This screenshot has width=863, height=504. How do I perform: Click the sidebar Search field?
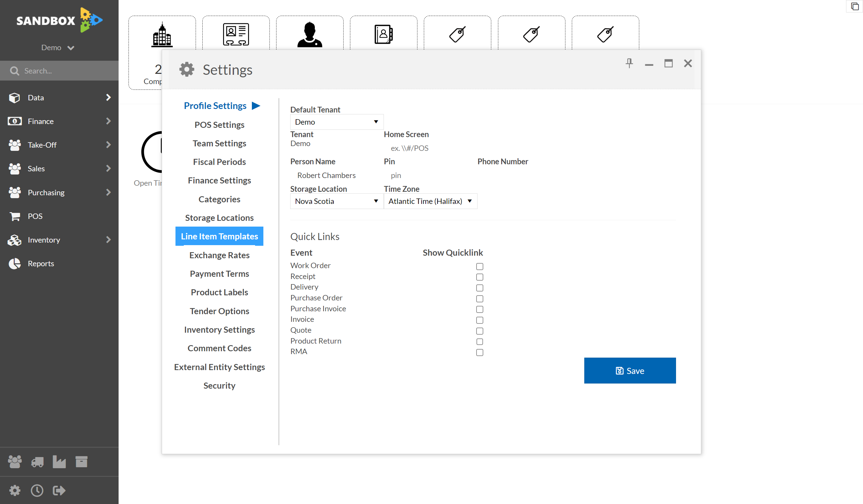59,71
